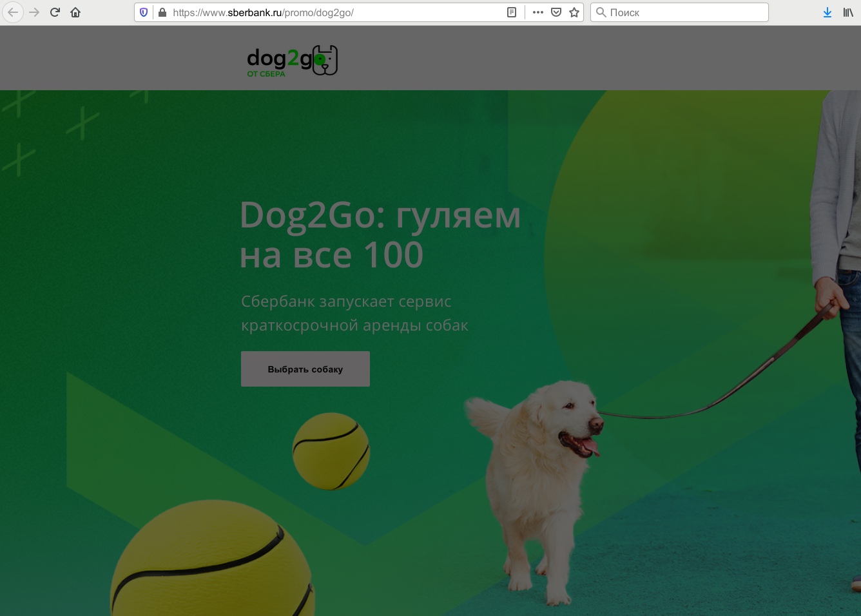Save this page to Pocket
Screen dimensions: 861x616
point(556,12)
